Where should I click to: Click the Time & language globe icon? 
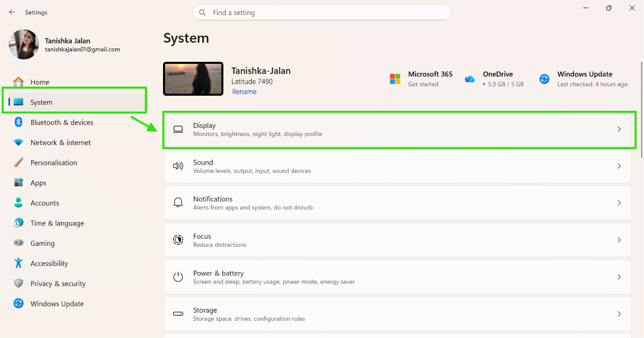(19, 223)
